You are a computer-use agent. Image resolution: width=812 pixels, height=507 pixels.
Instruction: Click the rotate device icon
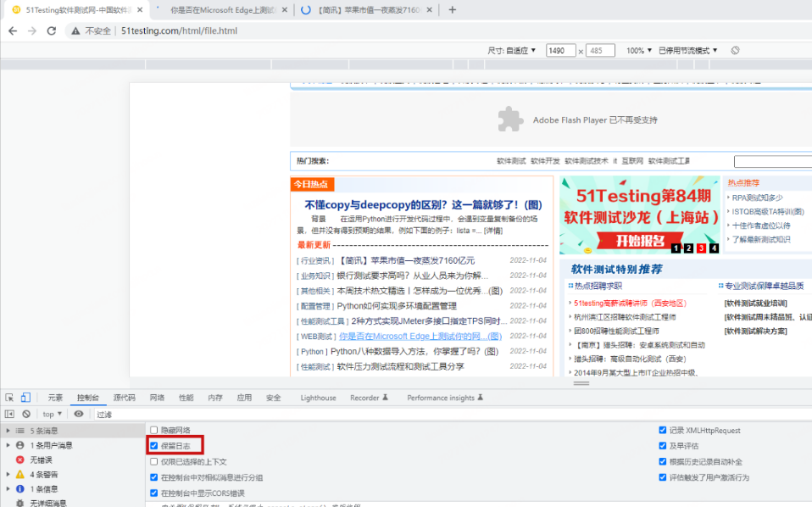(735, 50)
